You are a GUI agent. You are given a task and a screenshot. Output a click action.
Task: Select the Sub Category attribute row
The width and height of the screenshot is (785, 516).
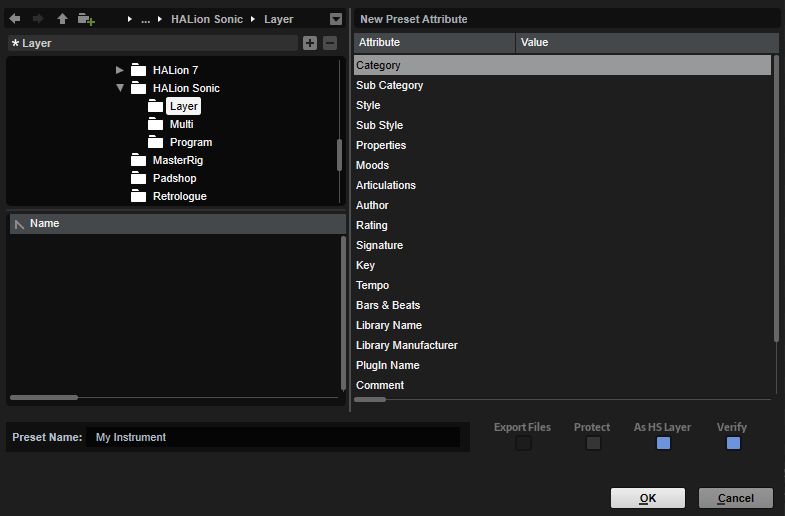(563, 85)
